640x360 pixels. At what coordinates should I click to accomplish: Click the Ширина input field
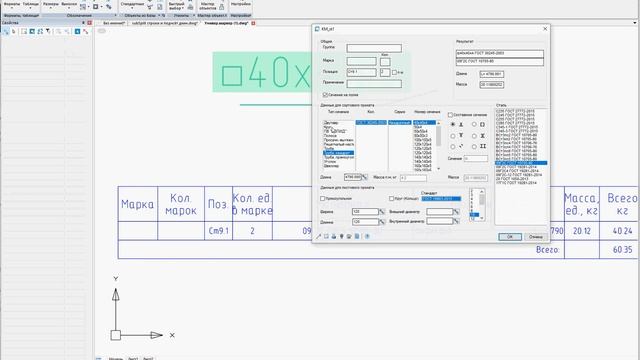tap(365, 211)
